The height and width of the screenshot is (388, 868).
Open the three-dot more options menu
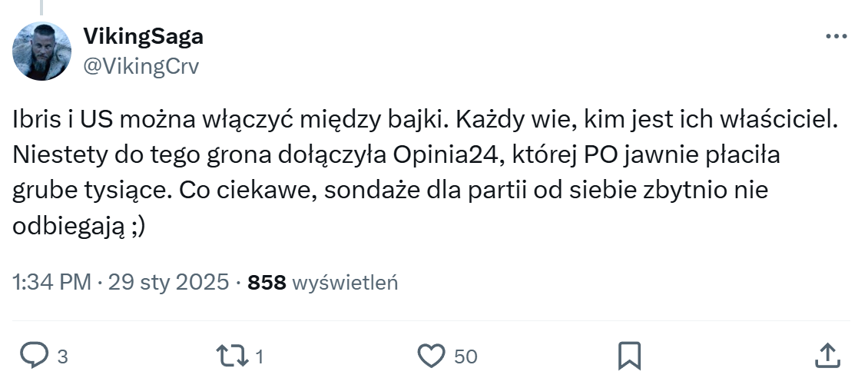pyautogui.click(x=836, y=37)
